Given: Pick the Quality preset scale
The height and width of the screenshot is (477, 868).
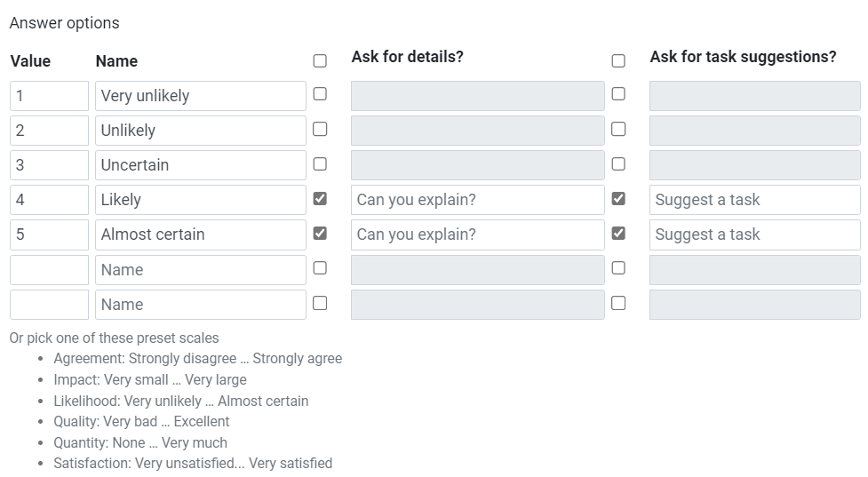Looking at the screenshot, I should pyautogui.click(x=141, y=422).
